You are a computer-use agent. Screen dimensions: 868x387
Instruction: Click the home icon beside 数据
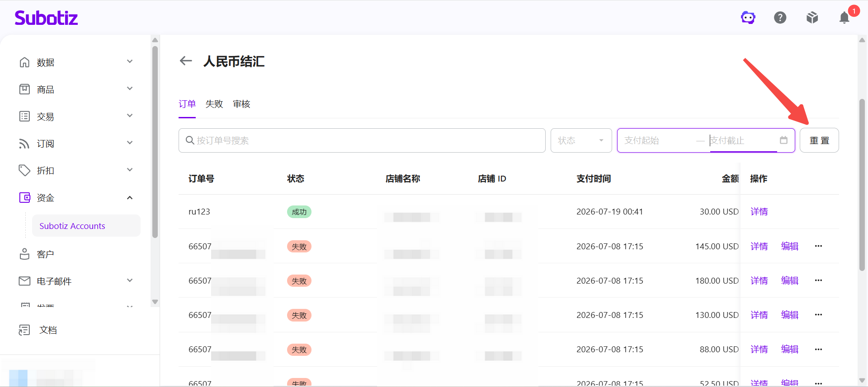click(24, 62)
